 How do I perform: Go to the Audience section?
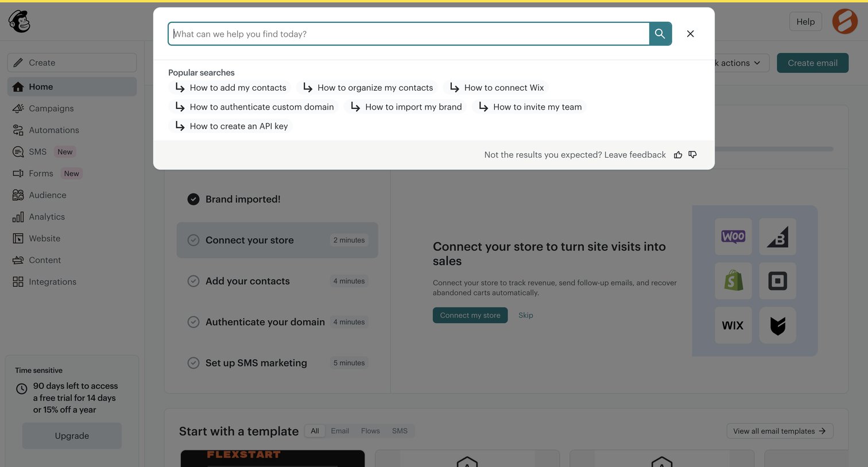tap(72, 195)
